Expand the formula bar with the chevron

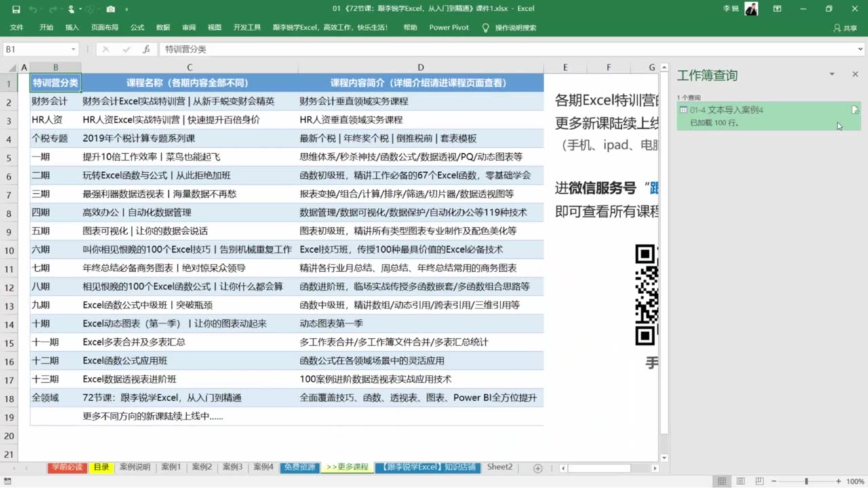pyautogui.click(x=860, y=49)
